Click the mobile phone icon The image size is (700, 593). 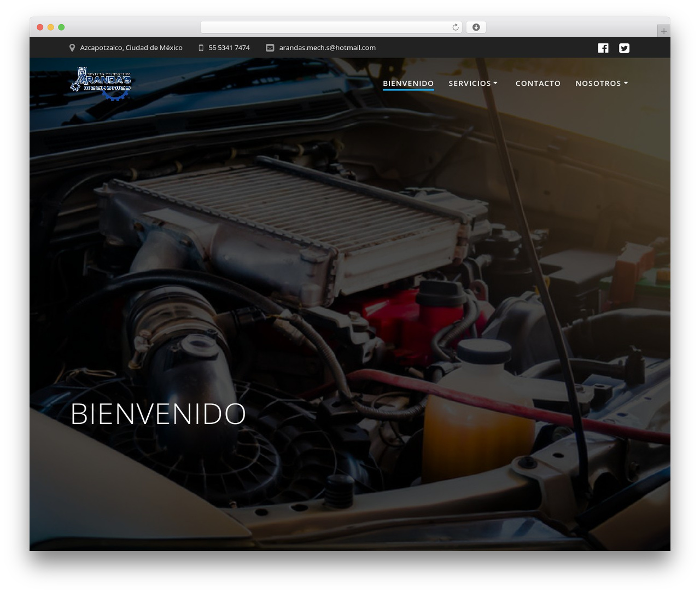click(201, 48)
